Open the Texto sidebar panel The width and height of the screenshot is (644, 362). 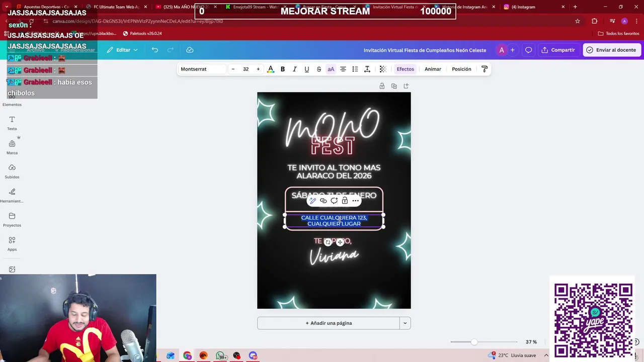click(x=12, y=123)
